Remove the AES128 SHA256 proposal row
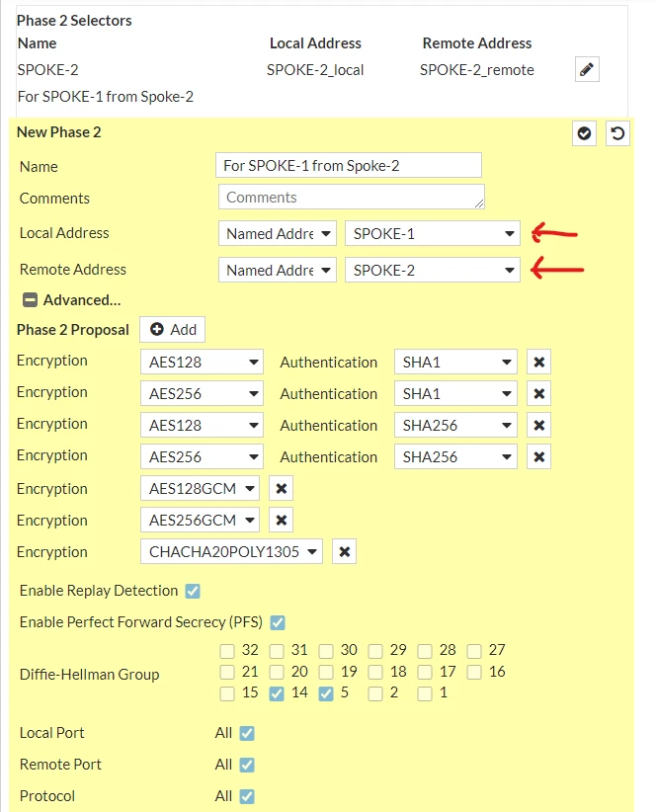The image size is (656, 812). [539, 425]
